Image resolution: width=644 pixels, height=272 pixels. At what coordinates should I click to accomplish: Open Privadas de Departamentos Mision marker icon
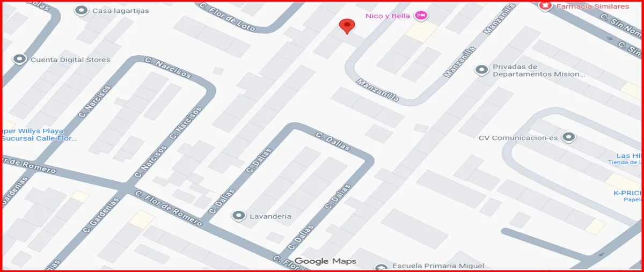(481, 70)
